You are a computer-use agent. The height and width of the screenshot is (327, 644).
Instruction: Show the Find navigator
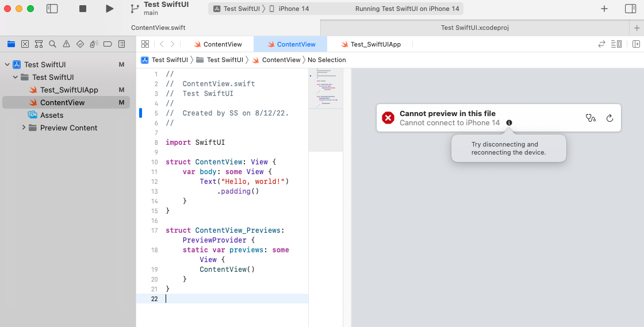coord(52,44)
